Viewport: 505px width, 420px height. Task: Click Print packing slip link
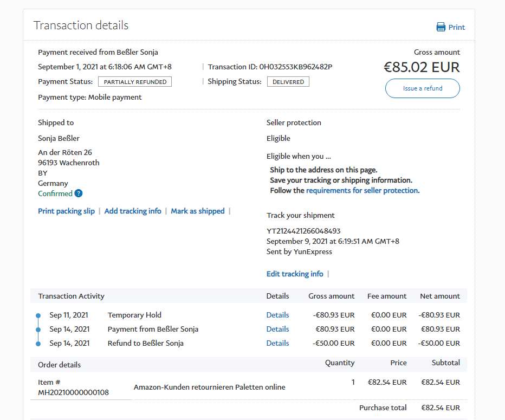[66, 211]
